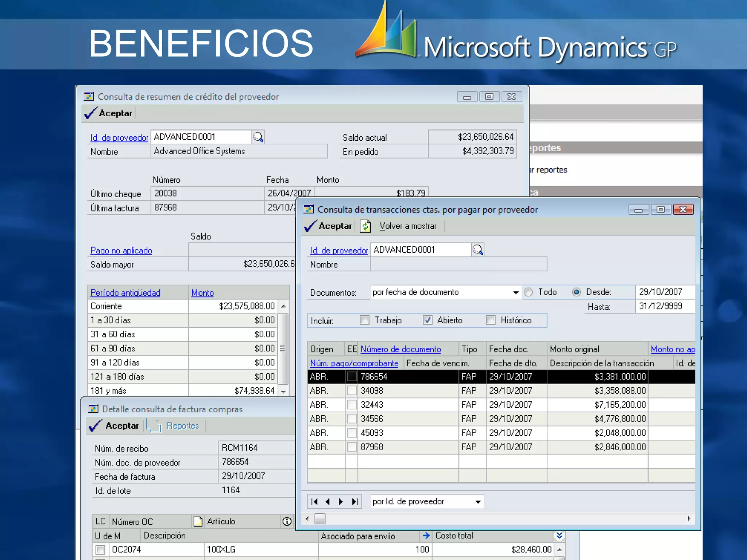Go to the next record arrow
Image resolution: width=747 pixels, height=560 pixels.
341,502
